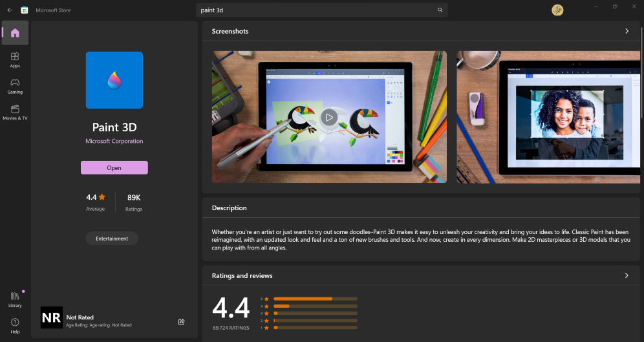Click the 5-star rating bar

coord(316,299)
